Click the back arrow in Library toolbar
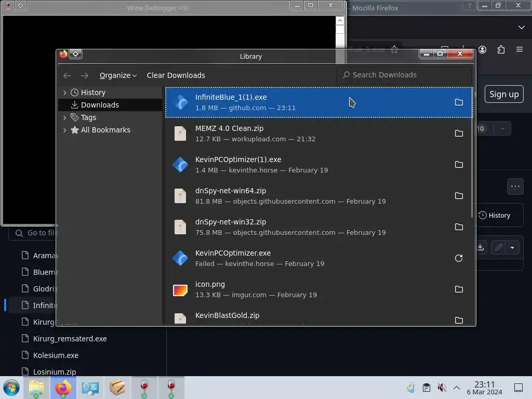Screen dimensions: 532x399 pos(67,75)
